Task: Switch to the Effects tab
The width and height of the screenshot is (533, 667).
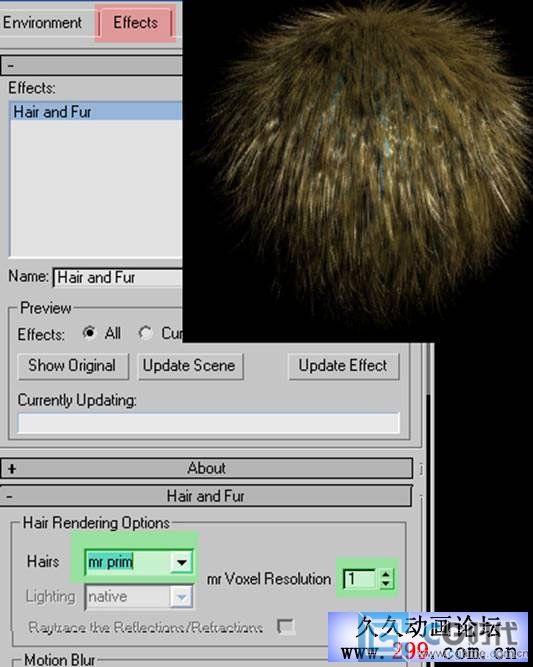Action: [135, 23]
